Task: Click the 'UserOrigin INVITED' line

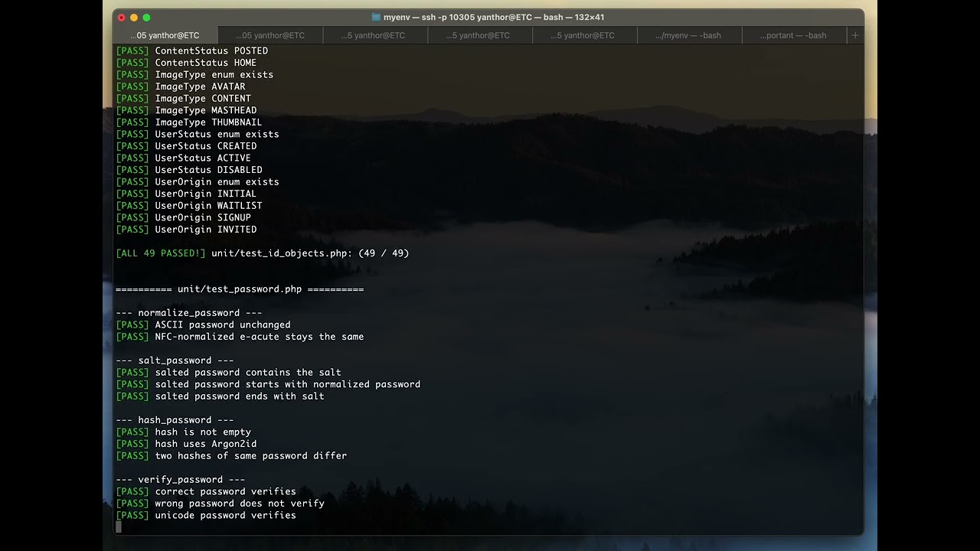Action: pos(186,230)
